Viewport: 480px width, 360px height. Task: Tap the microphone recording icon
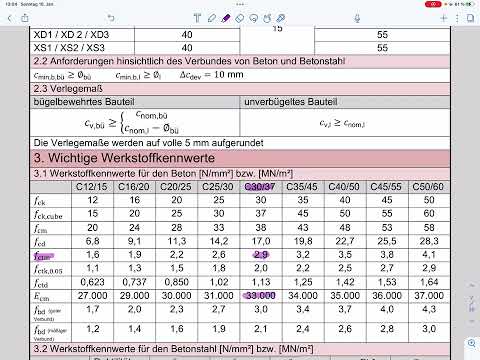pos(357,18)
